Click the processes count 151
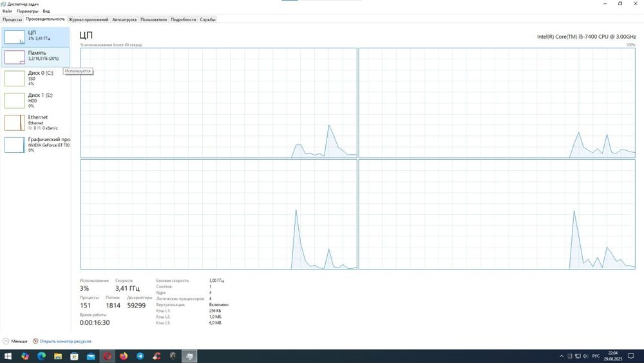 (x=85, y=306)
